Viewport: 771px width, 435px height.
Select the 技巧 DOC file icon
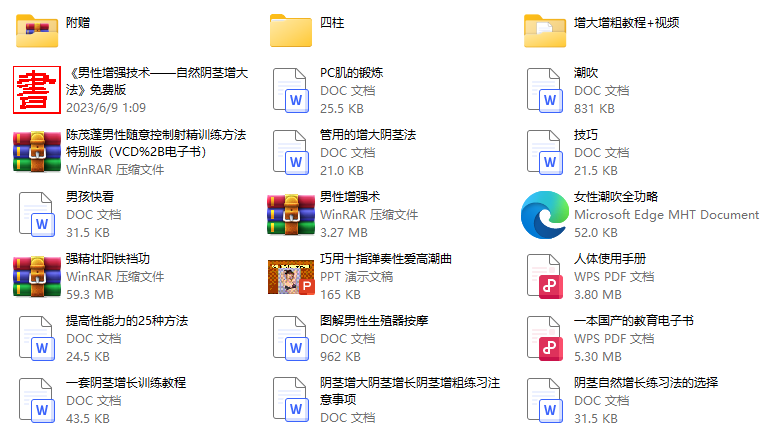[545, 152]
